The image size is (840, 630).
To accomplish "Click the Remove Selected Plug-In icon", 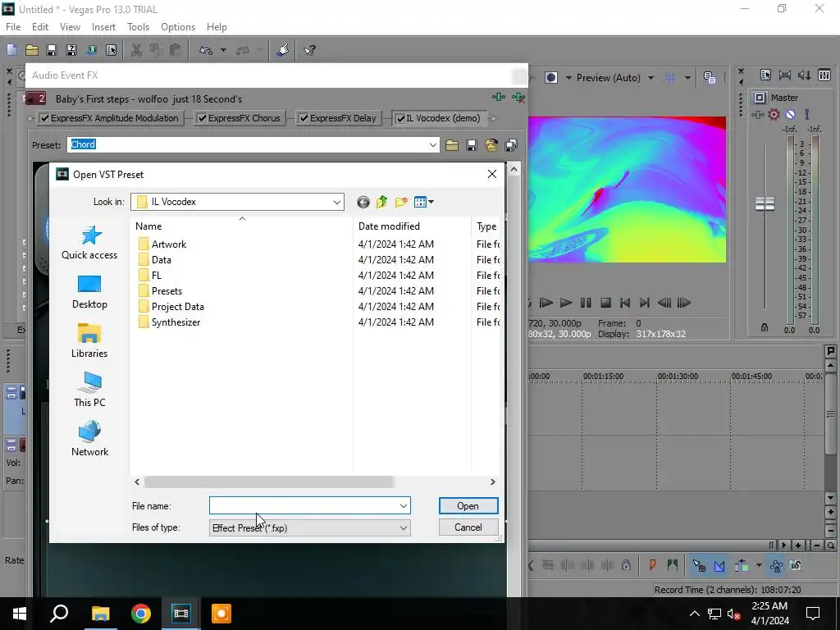I will (518, 97).
